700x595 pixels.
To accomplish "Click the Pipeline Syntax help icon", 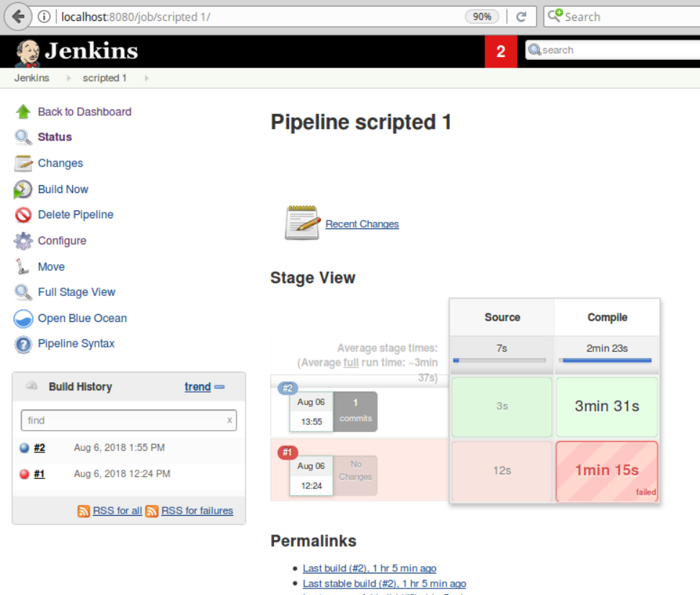I will pos(23,344).
